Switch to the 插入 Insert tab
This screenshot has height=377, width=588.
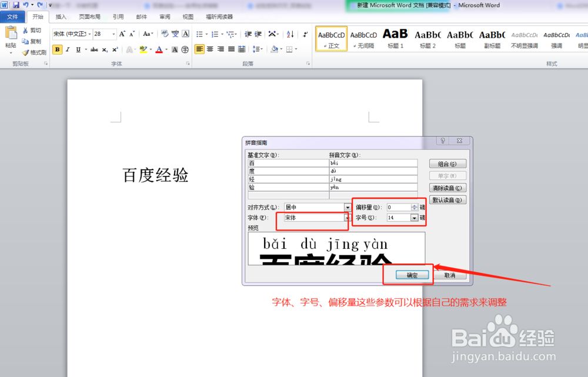pos(61,17)
